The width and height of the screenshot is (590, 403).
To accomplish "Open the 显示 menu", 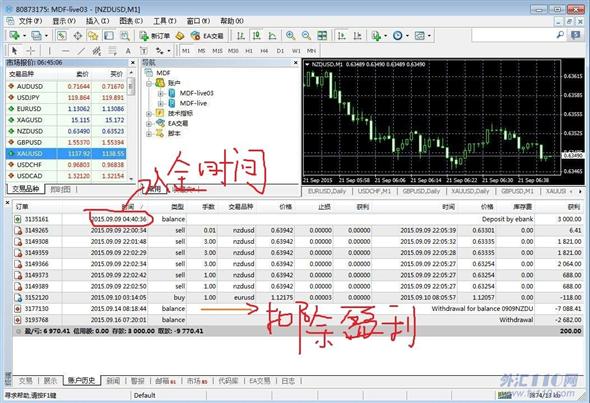I will [x=64, y=21].
